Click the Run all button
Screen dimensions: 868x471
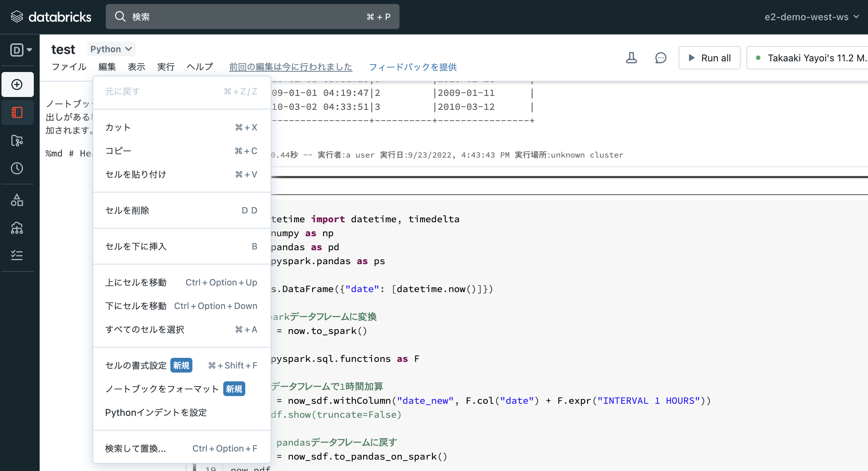tap(709, 58)
